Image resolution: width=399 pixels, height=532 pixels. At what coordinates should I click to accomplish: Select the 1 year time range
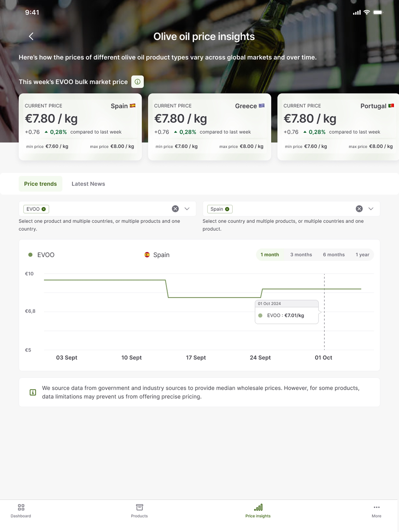pyautogui.click(x=362, y=255)
